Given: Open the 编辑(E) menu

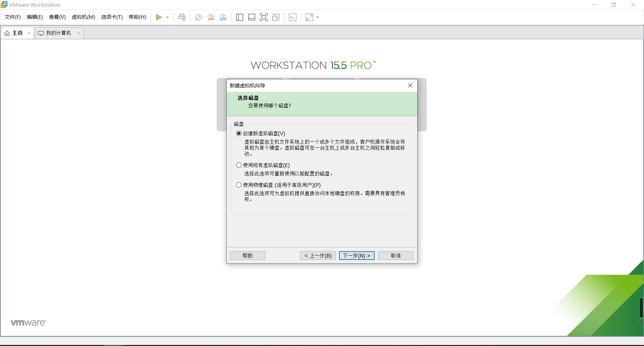Looking at the screenshot, I should 35,17.
